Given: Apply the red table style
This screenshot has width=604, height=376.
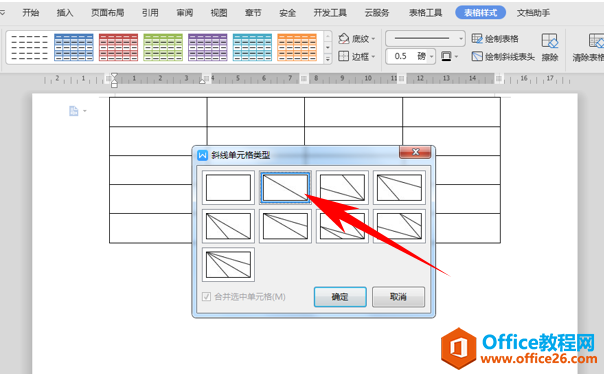Looking at the screenshot, I should point(118,47).
